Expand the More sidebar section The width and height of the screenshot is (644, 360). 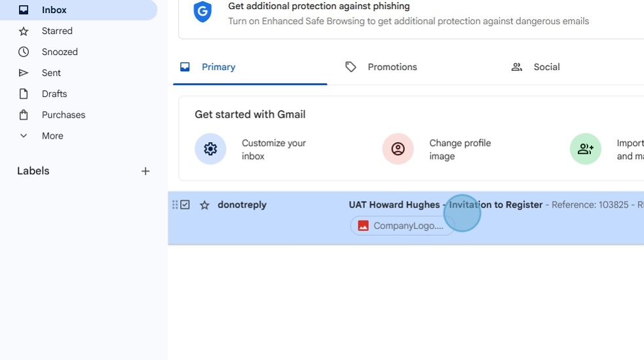click(x=52, y=135)
